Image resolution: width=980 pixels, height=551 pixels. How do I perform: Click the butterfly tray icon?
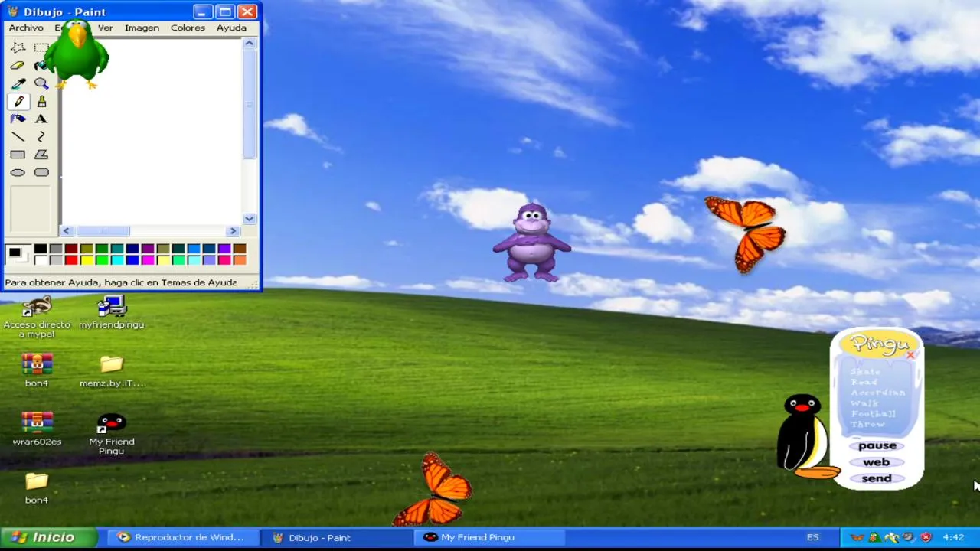[857, 537]
